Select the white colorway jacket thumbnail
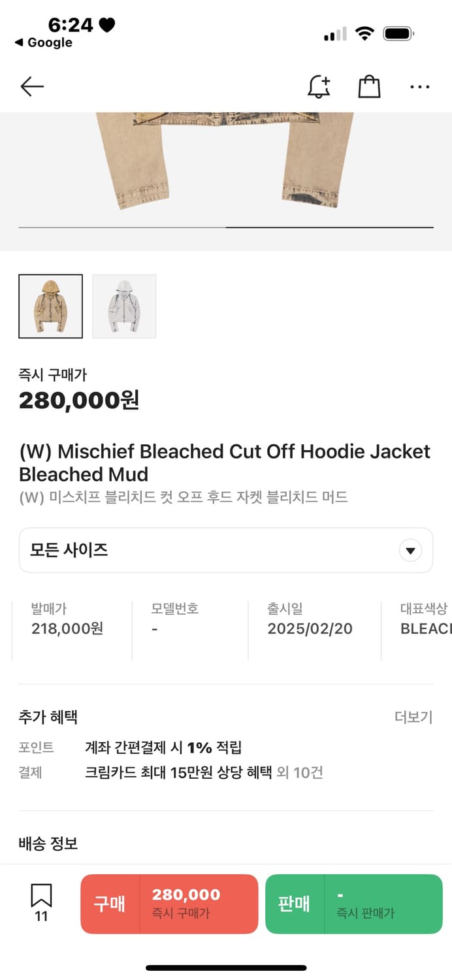The image size is (452, 980). pos(124,306)
